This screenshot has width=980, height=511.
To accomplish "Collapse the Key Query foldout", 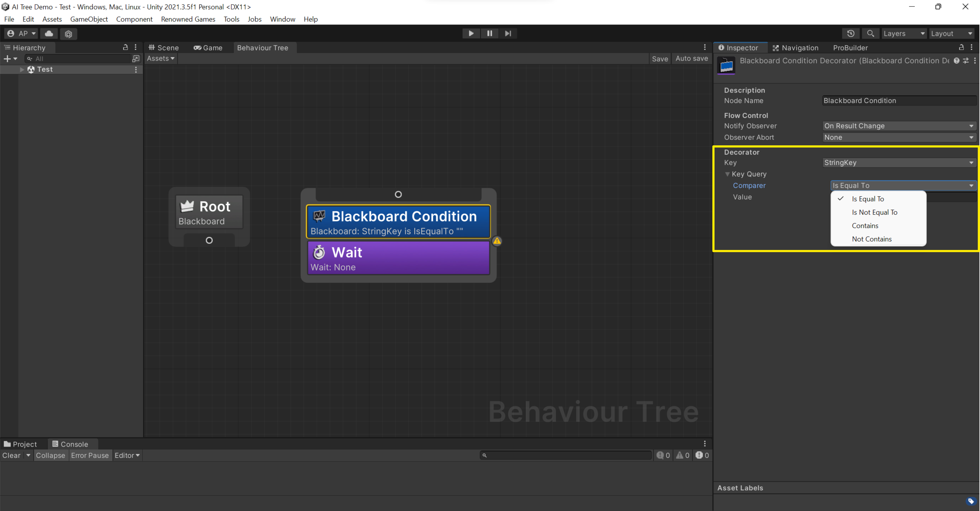I will 727,174.
